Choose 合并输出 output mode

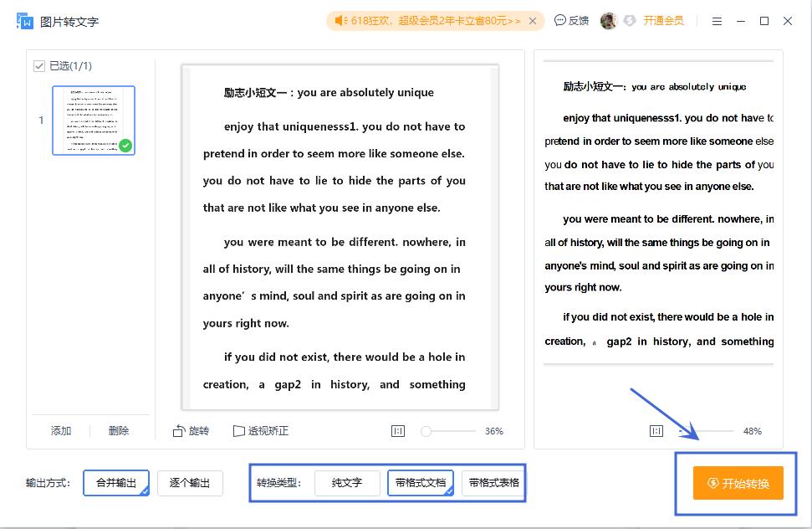(x=115, y=483)
